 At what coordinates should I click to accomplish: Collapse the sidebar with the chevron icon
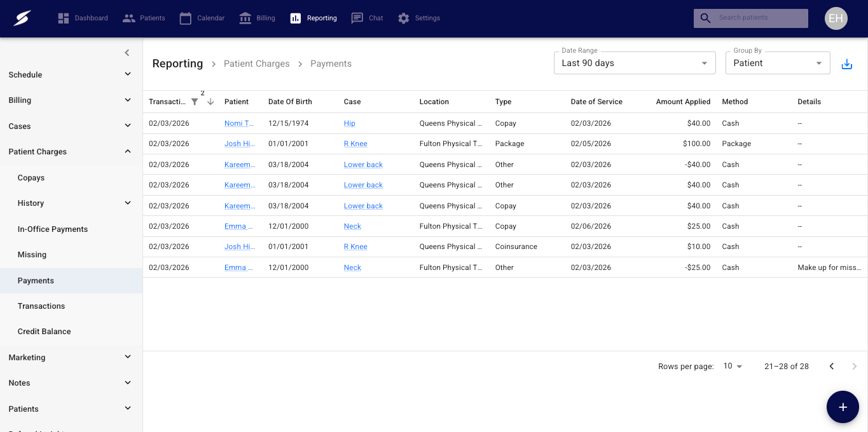[127, 53]
